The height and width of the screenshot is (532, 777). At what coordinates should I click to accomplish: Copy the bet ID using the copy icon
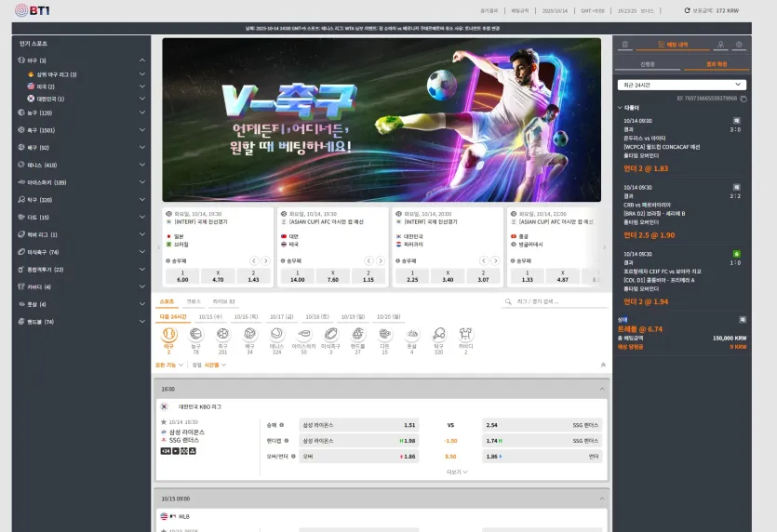(744, 99)
